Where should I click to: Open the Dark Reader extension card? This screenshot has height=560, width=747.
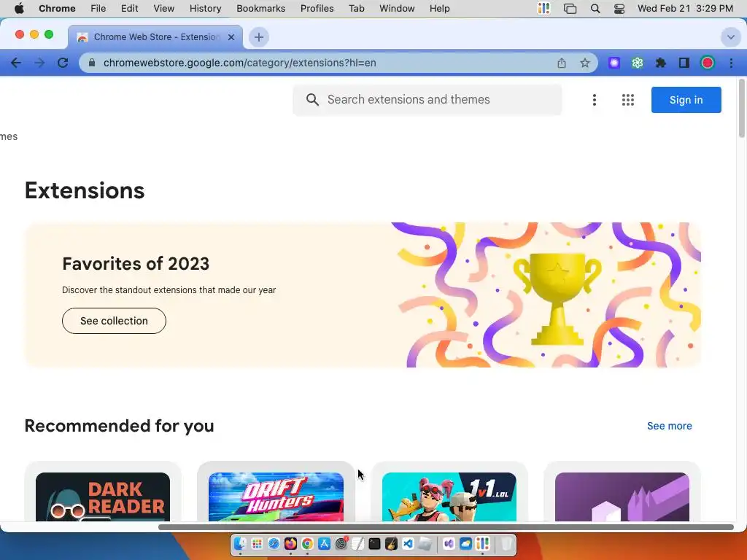(103, 491)
